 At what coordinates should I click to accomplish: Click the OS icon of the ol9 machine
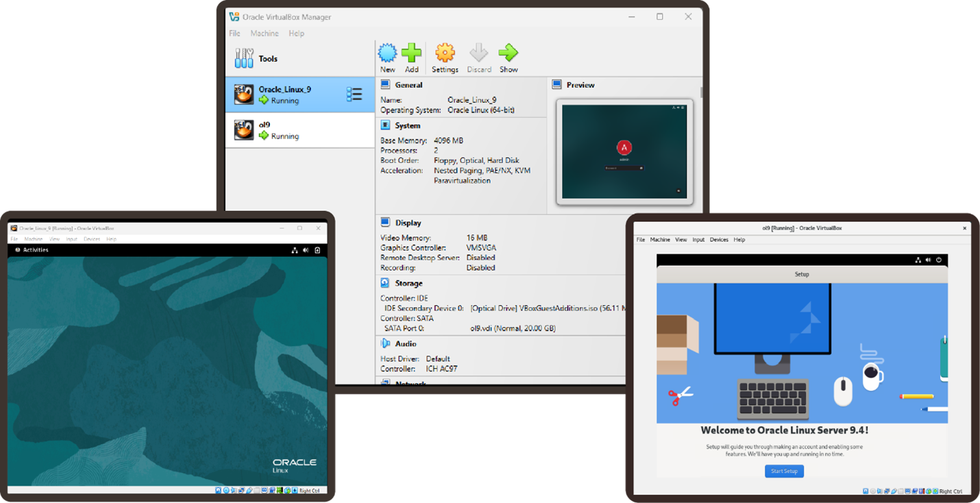(x=244, y=130)
